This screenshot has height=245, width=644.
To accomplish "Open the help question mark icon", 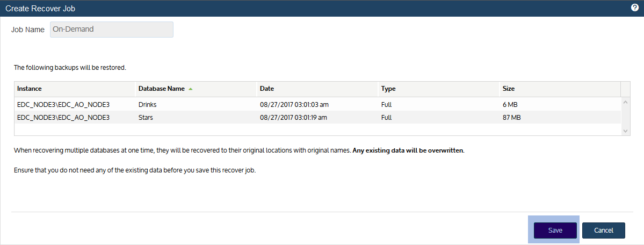I will tap(634, 8).
